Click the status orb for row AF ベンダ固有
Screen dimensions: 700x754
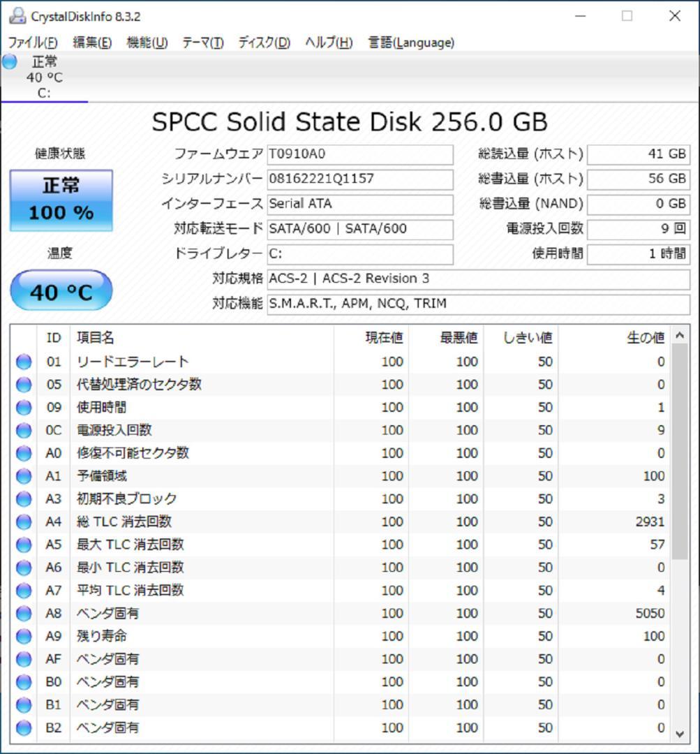pyautogui.click(x=24, y=659)
